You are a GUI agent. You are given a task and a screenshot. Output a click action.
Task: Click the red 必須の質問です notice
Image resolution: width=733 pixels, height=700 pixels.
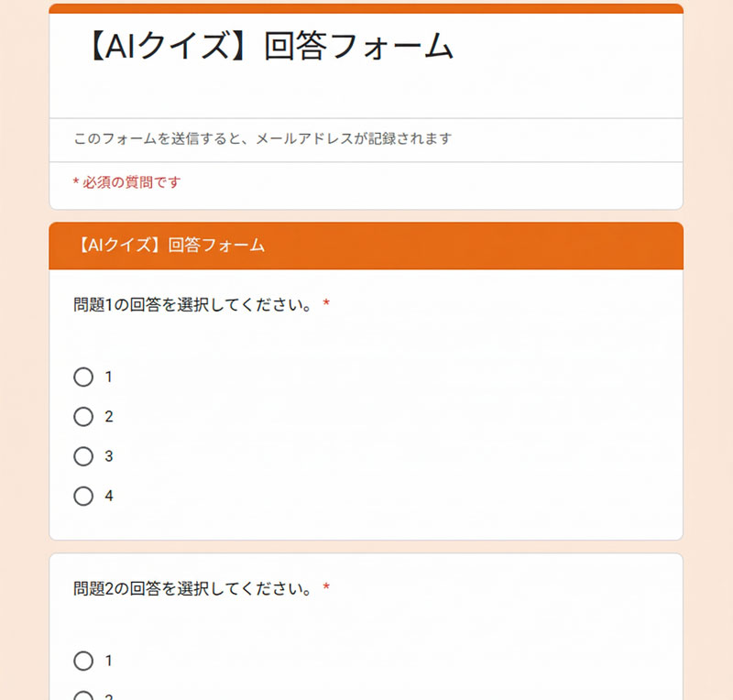[x=127, y=182]
